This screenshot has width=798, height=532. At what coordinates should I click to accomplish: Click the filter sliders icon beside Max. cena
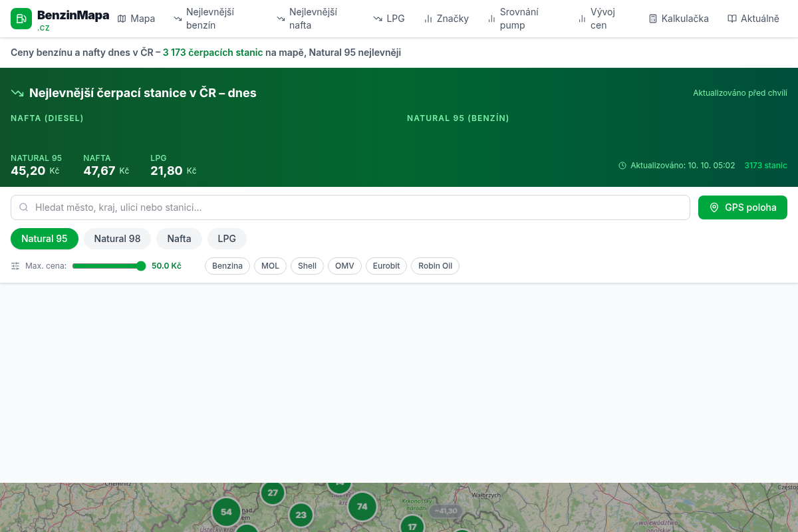point(15,266)
